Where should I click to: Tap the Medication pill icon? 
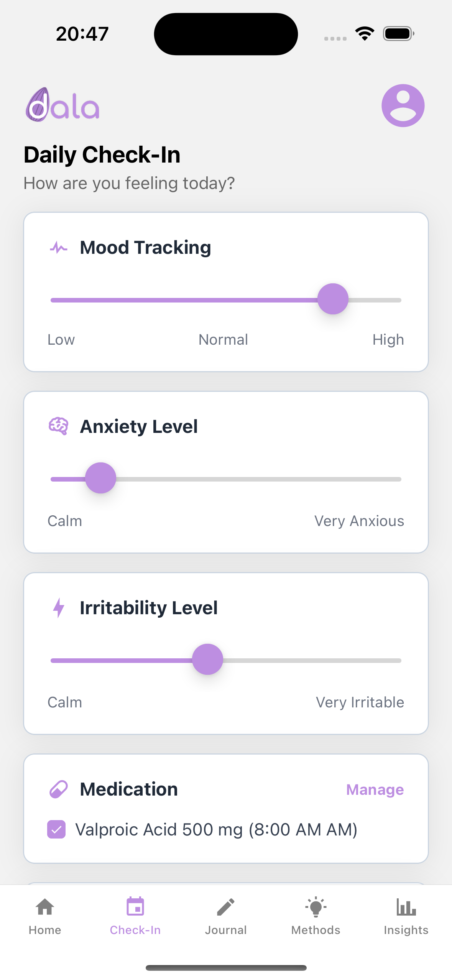pyautogui.click(x=59, y=789)
